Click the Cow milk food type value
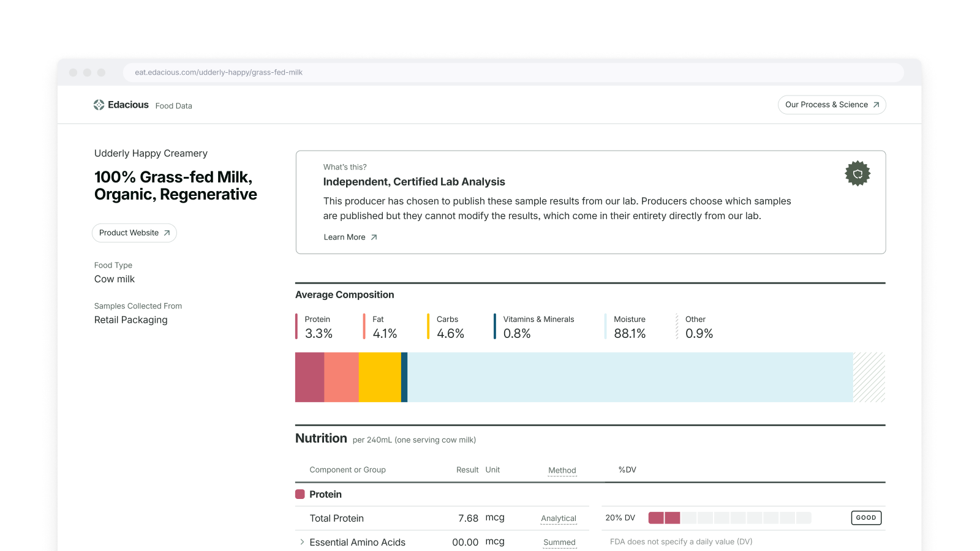 coord(115,279)
